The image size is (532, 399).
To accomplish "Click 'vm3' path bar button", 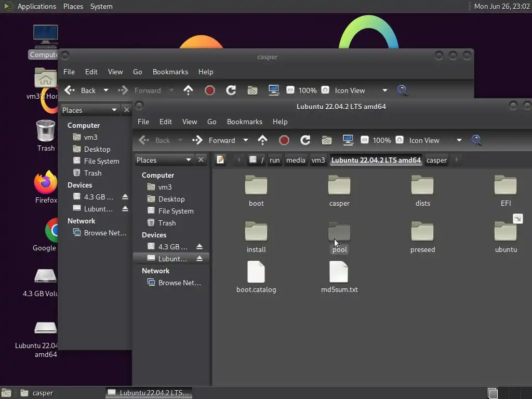I will [x=318, y=160].
